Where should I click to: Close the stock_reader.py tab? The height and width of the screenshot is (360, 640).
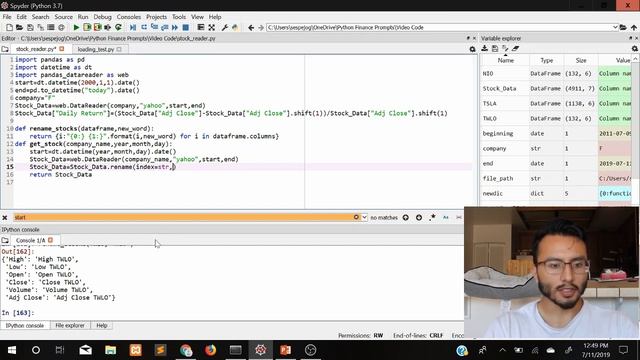click(x=62, y=49)
